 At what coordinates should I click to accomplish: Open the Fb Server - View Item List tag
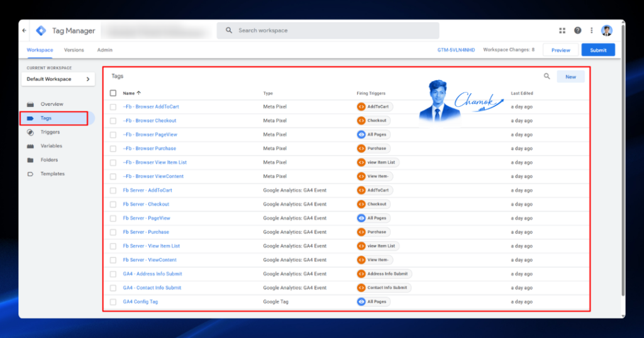click(151, 246)
